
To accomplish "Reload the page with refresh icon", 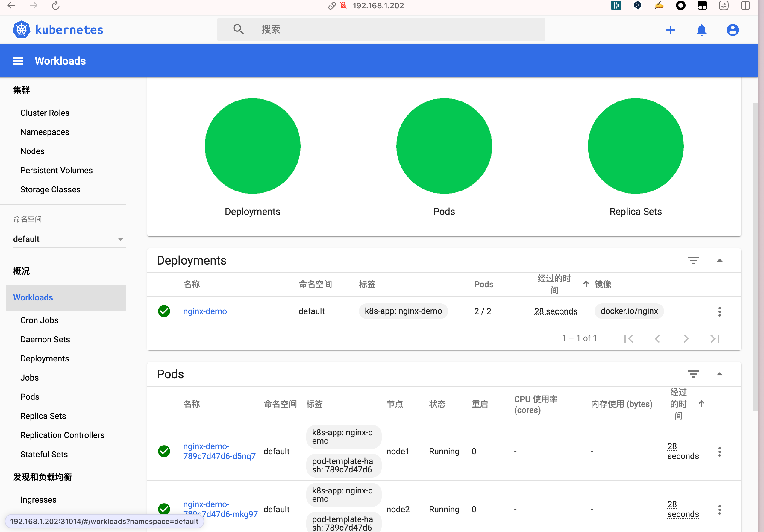I will point(56,6).
